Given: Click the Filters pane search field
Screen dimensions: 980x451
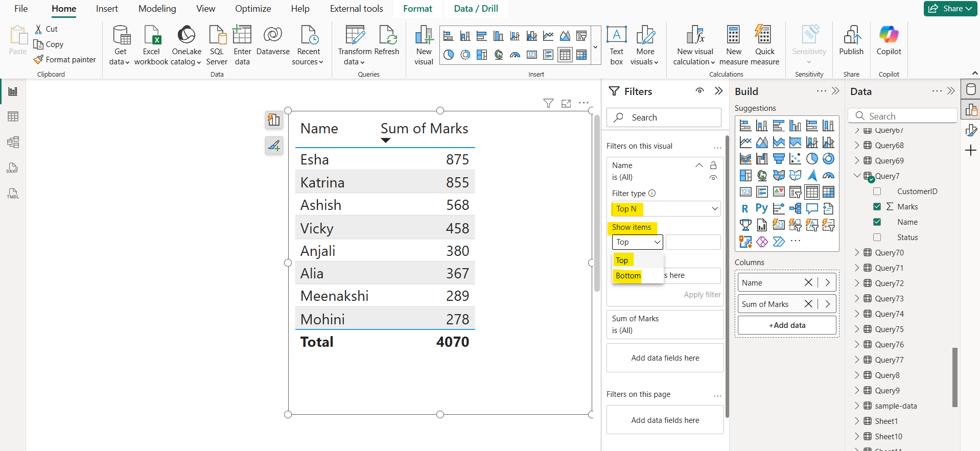Looking at the screenshot, I should (x=664, y=117).
